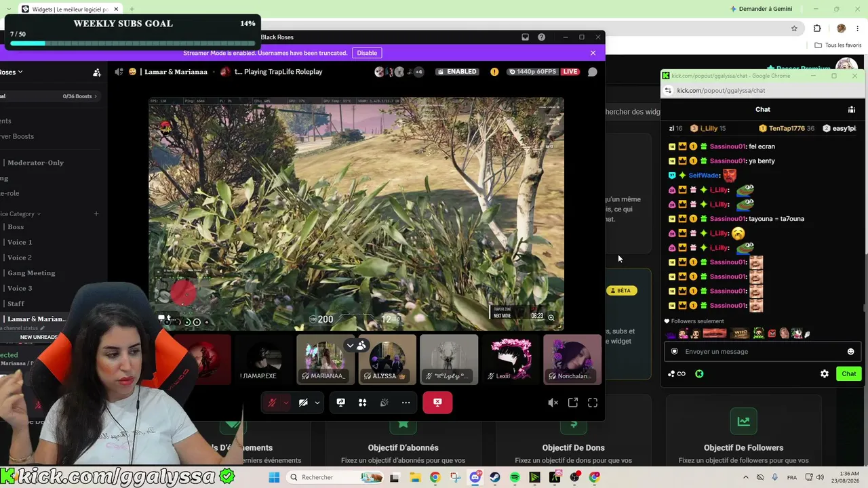The width and height of the screenshot is (868, 488).
Task: Join the Gang Meeting voice channel
Action: 31,273
